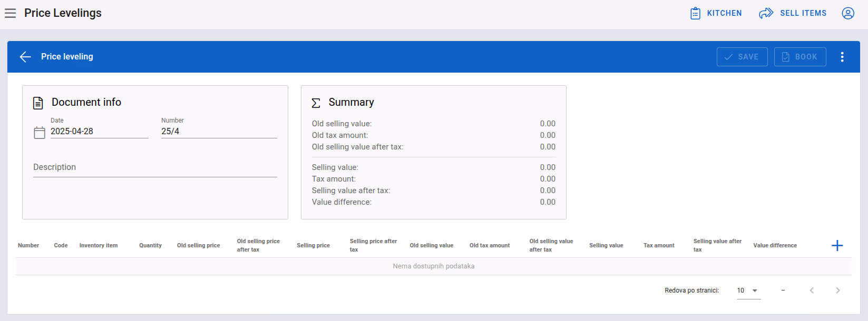Click the calendar icon next to Date
Viewport: 868px width, 321px height.
(x=40, y=133)
